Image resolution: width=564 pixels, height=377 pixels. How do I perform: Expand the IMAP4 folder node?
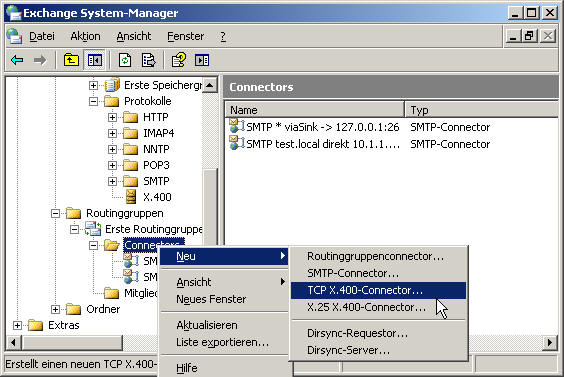(x=112, y=133)
